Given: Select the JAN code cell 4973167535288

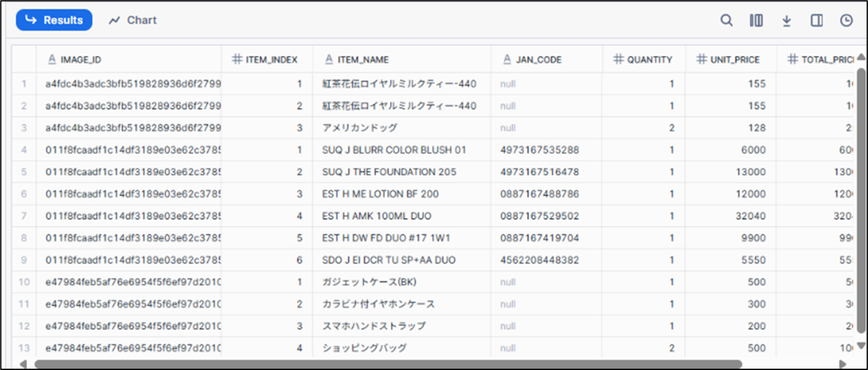Looking at the screenshot, I should coord(539,150).
